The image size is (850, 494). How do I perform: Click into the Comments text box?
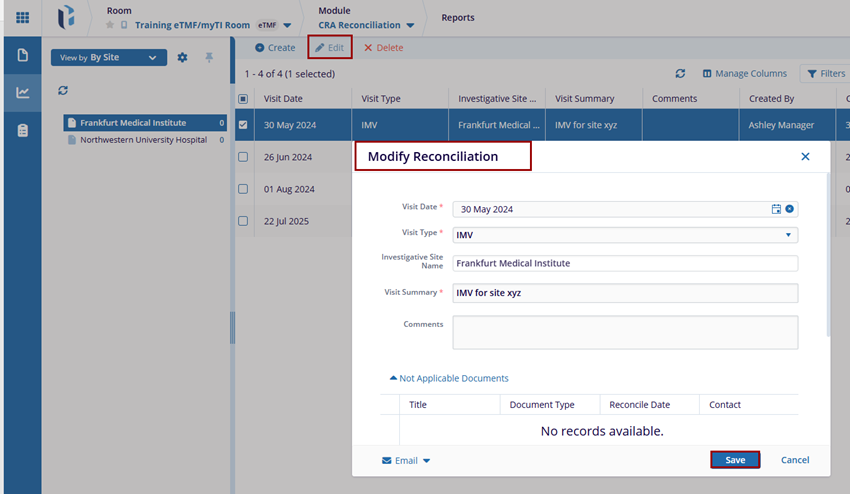pyautogui.click(x=625, y=332)
